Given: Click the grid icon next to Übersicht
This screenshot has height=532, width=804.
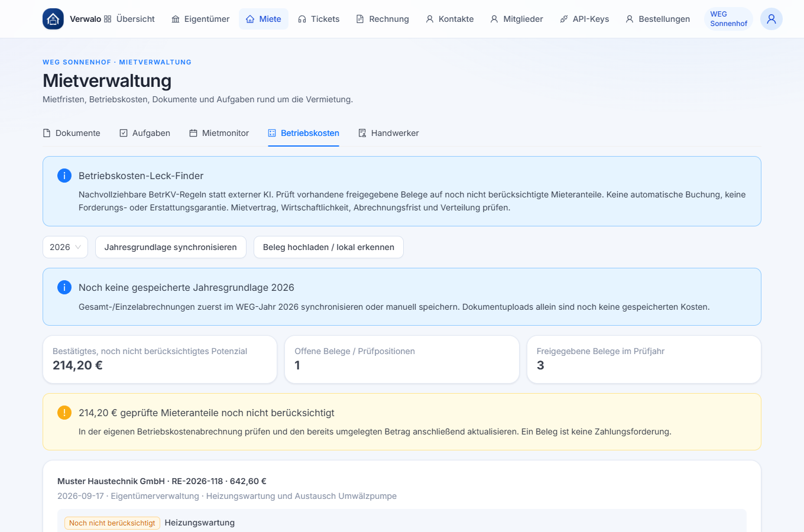Looking at the screenshot, I should pyautogui.click(x=108, y=19).
